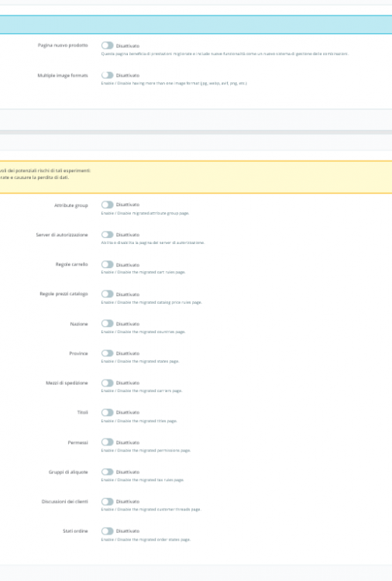Enable the Regole prezzi catalogo switch
The height and width of the screenshot is (581, 392).
tap(108, 294)
